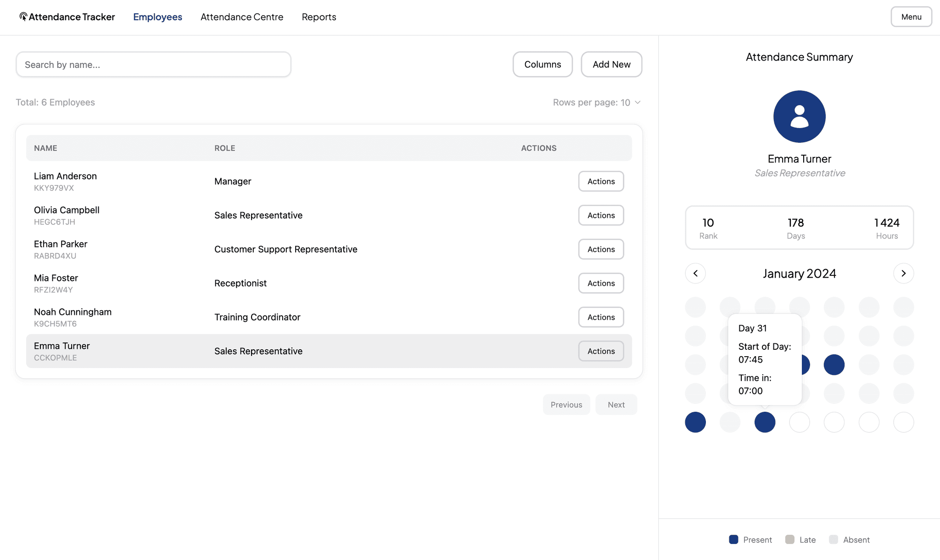Switch to the Reports tab
Image resolution: width=940 pixels, height=560 pixels.
click(x=319, y=17)
